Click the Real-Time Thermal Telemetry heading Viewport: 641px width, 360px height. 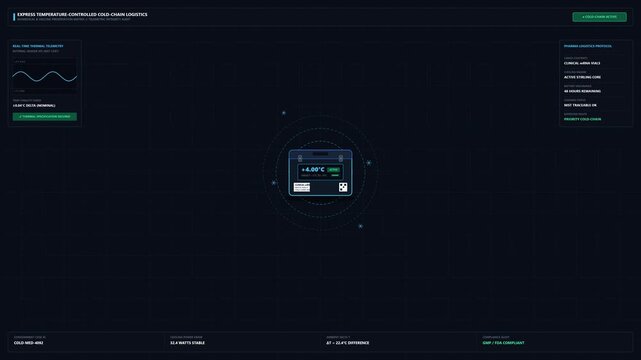(x=38, y=46)
